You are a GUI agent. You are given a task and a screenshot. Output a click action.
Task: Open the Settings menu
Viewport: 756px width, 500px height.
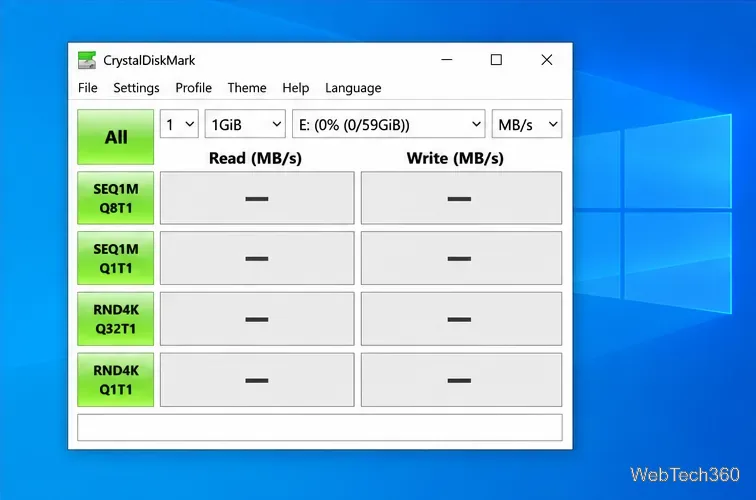pyautogui.click(x=136, y=88)
